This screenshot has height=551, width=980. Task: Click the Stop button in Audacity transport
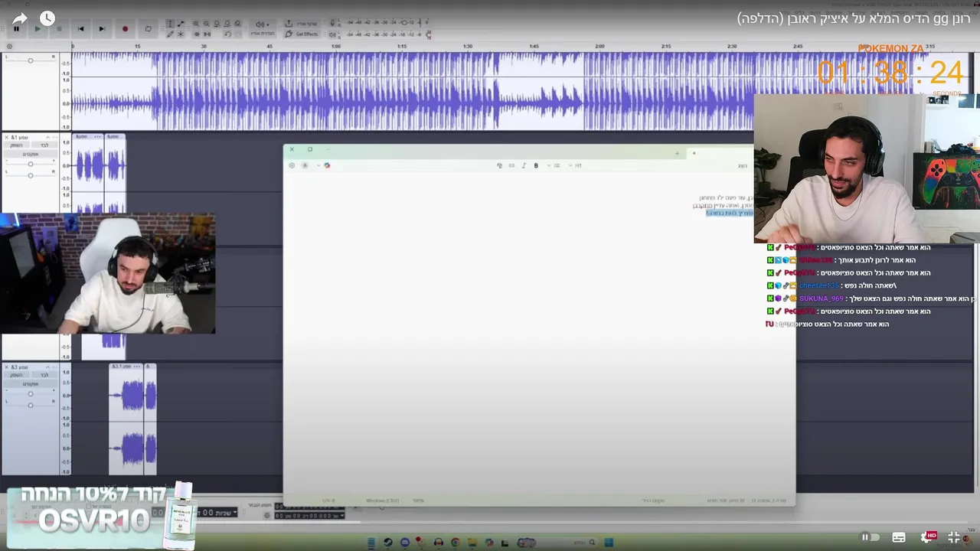59,28
